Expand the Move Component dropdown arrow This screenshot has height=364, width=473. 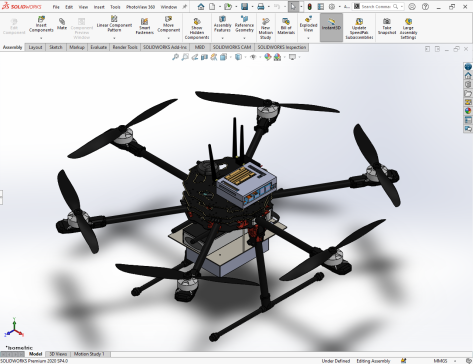[168, 38]
